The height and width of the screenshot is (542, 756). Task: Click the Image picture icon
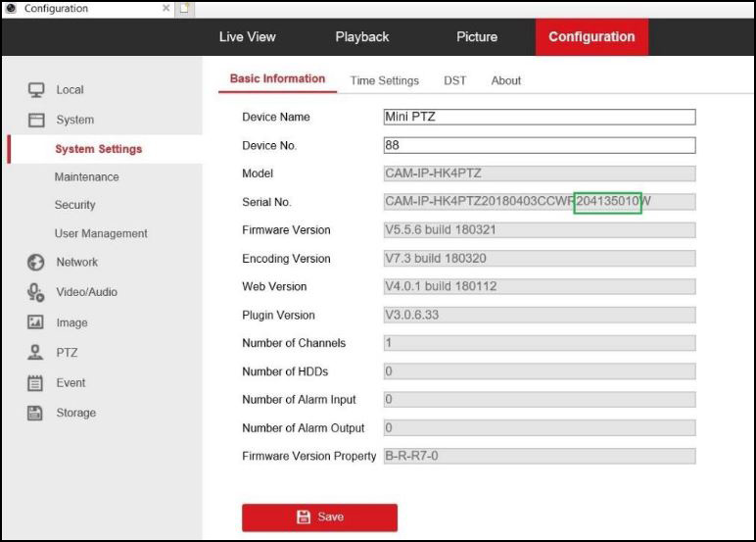coord(35,322)
